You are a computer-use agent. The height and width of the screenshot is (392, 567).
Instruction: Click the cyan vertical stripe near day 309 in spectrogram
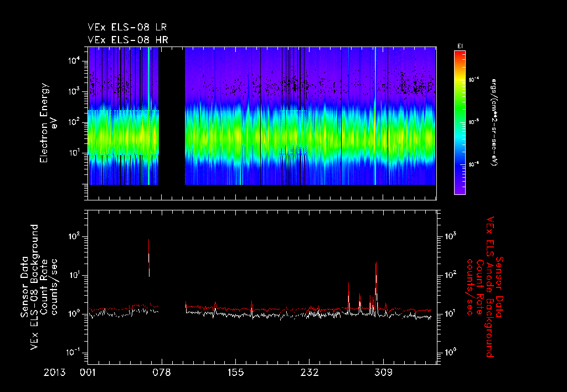[375, 116]
